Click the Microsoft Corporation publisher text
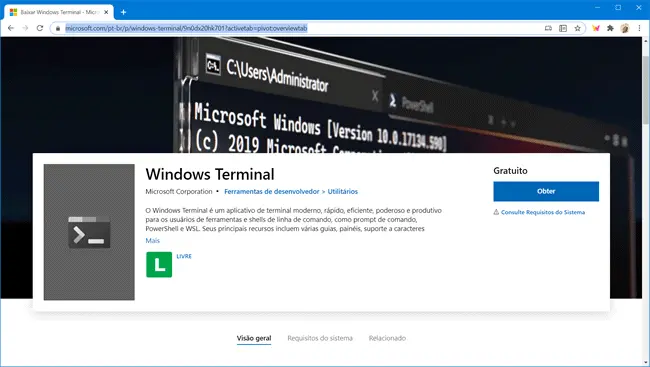The width and height of the screenshot is (650, 367). click(179, 192)
